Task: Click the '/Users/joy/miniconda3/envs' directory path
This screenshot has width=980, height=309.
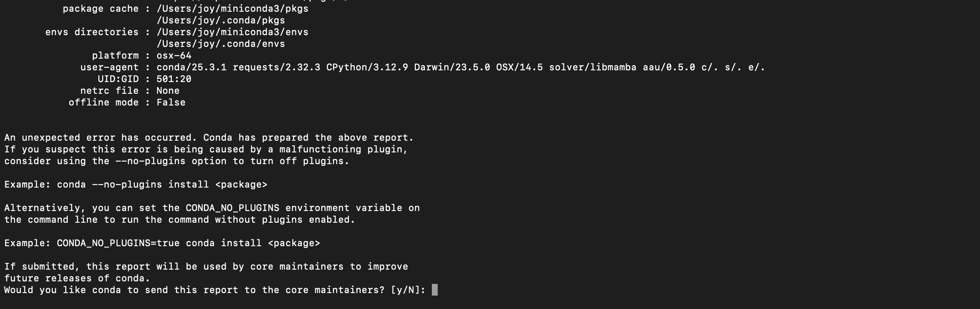Action: [x=232, y=32]
